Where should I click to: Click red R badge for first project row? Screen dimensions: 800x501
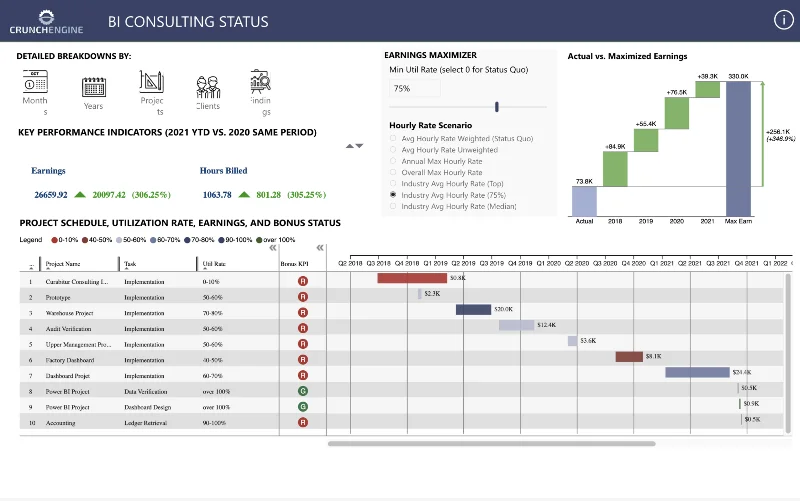point(303,281)
